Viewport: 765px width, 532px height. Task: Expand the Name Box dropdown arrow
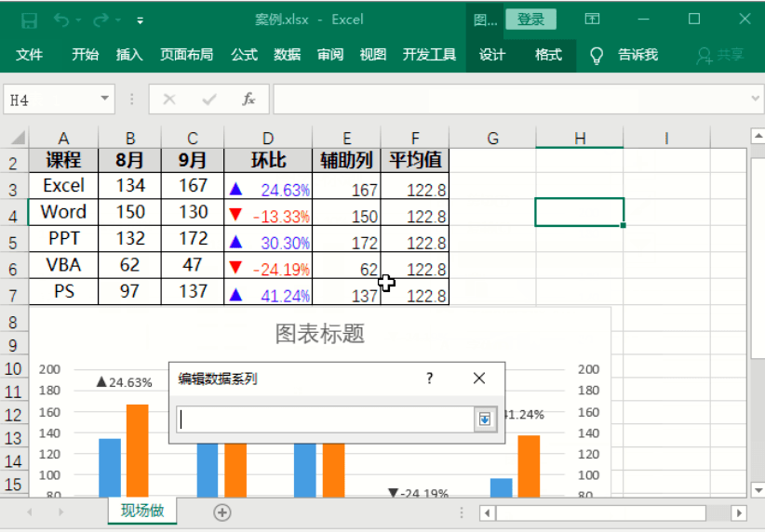coord(105,99)
